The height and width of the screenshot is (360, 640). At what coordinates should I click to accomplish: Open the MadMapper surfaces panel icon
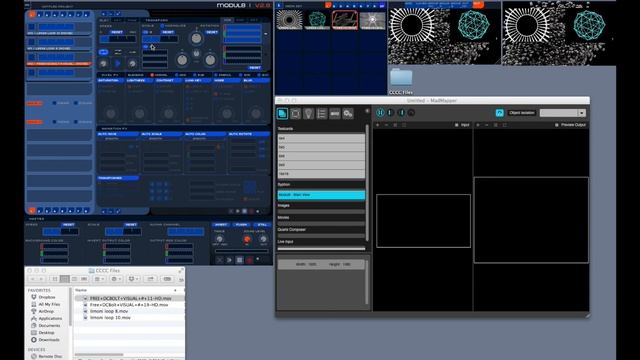[x=296, y=113]
